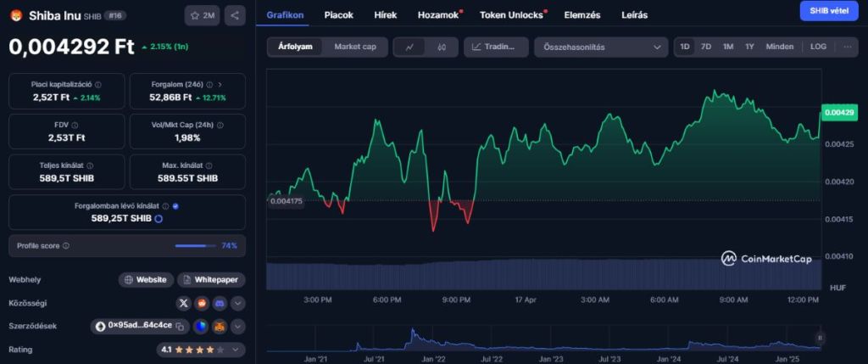This screenshot has height=364, width=868.
Task: Open the Reddit community icon
Action: pyautogui.click(x=202, y=303)
